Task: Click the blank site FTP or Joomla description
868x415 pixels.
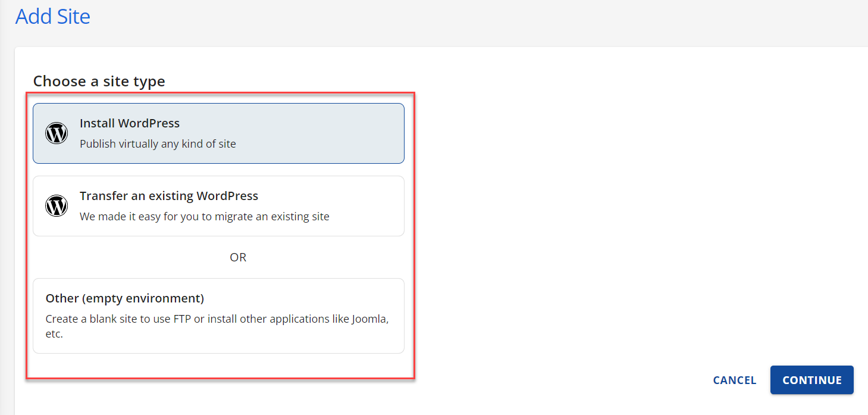Action: pos(217,326)
